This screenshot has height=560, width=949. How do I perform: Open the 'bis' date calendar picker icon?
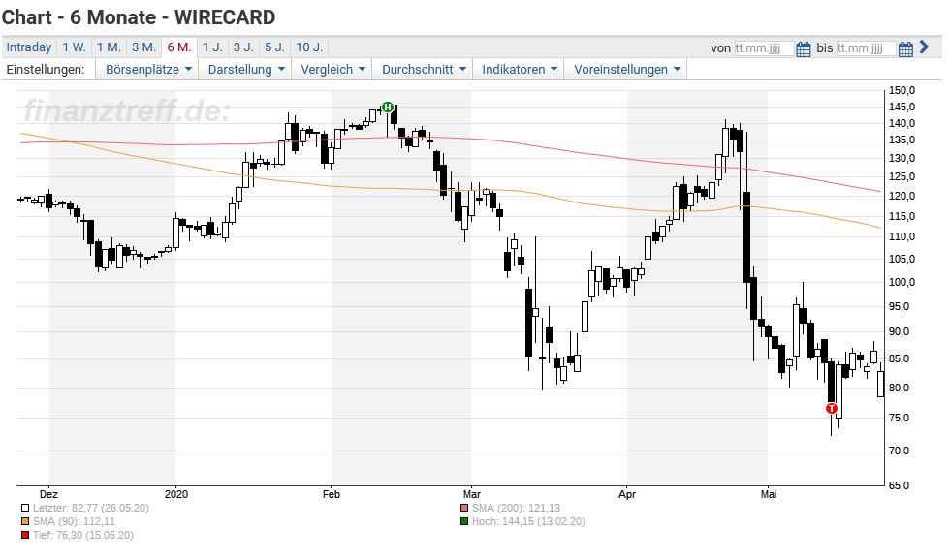(x=905, y=49)
